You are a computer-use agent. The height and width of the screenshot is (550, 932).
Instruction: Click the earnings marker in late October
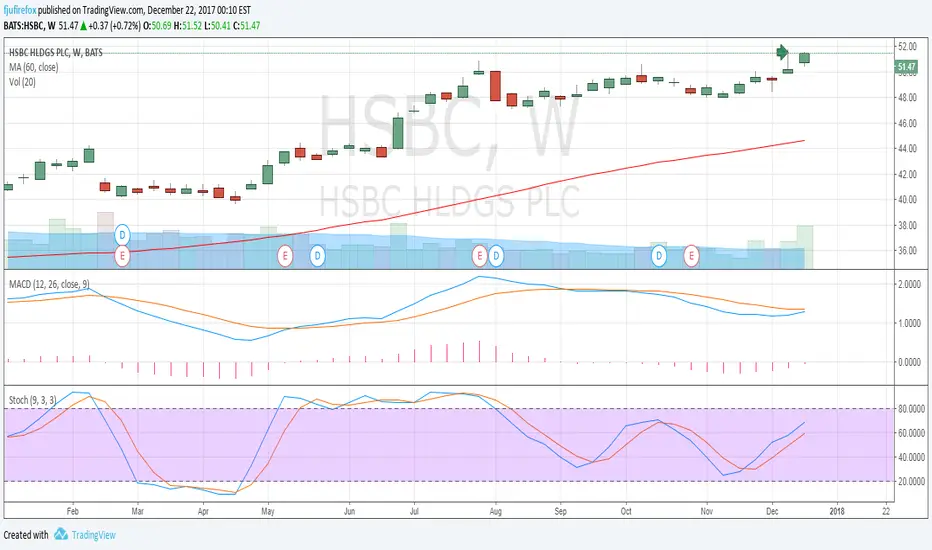691,256
